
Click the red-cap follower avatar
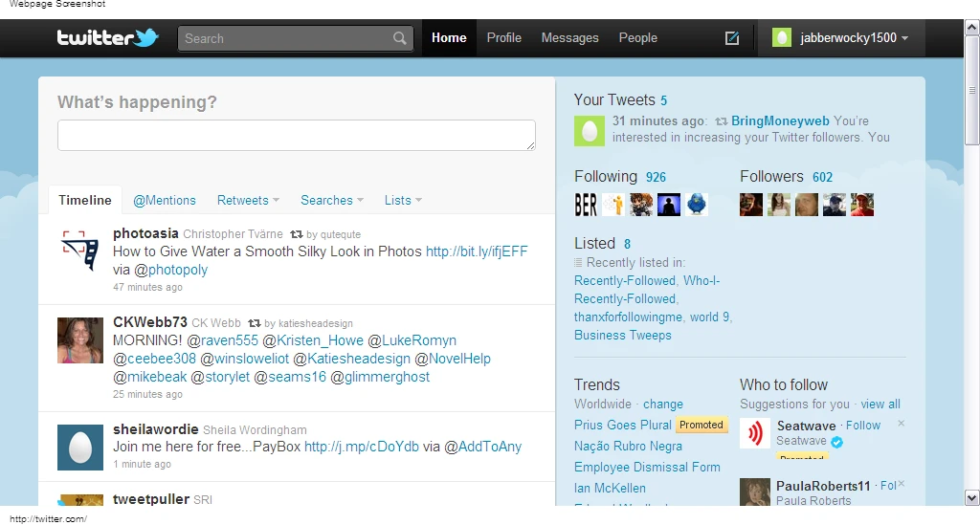pyautogui.click(x=862, y=204)
